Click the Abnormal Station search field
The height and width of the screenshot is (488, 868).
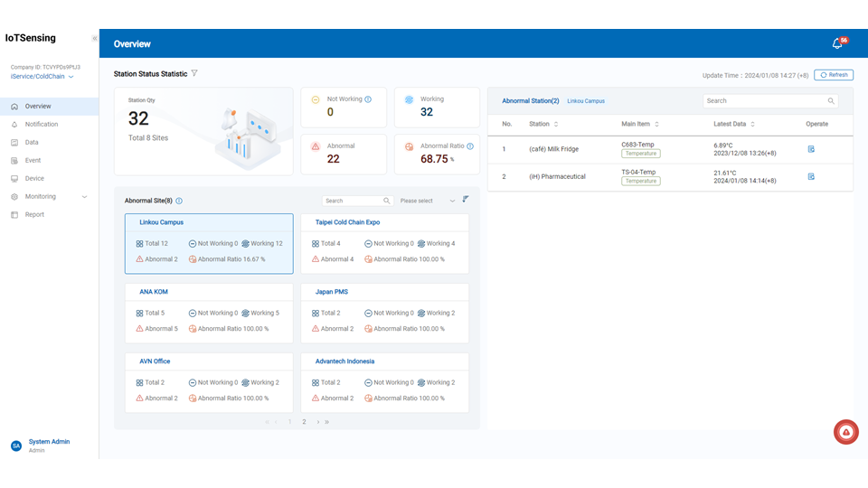[765, 101]
